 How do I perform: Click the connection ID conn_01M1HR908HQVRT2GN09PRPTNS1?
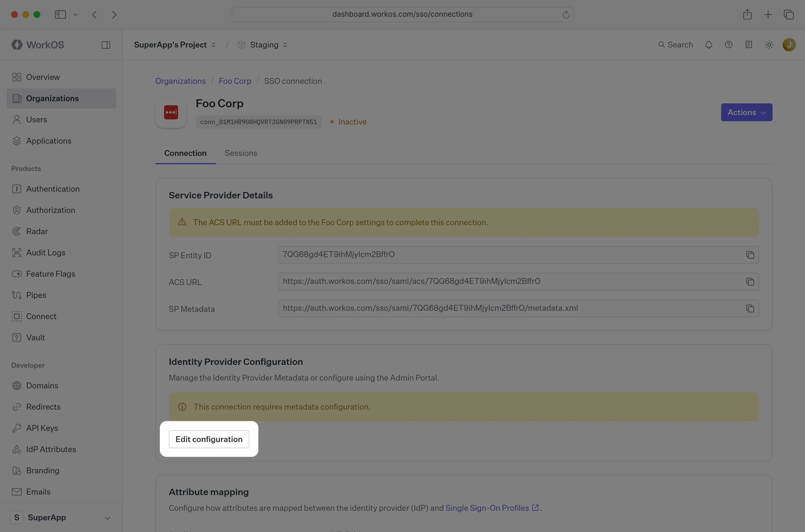259,122
